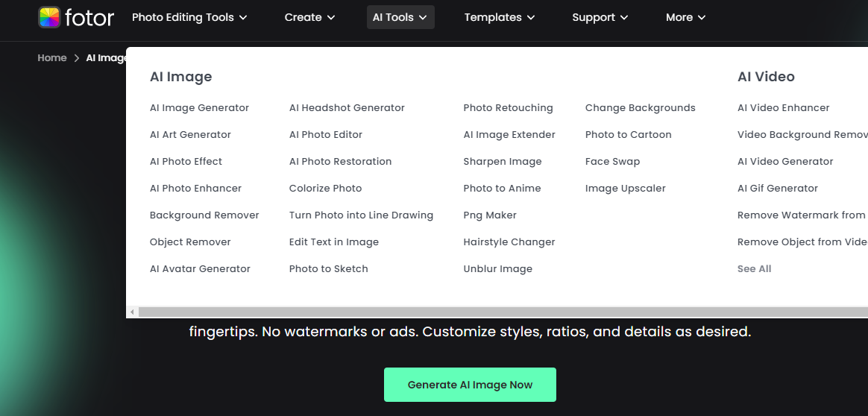Open Hairstyle Changer
The height and width of the screenshot is (416, 868).
[509, 242]
